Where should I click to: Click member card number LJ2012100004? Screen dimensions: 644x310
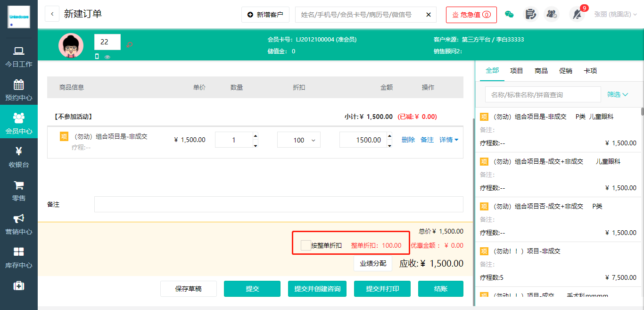tap(315, 40)
